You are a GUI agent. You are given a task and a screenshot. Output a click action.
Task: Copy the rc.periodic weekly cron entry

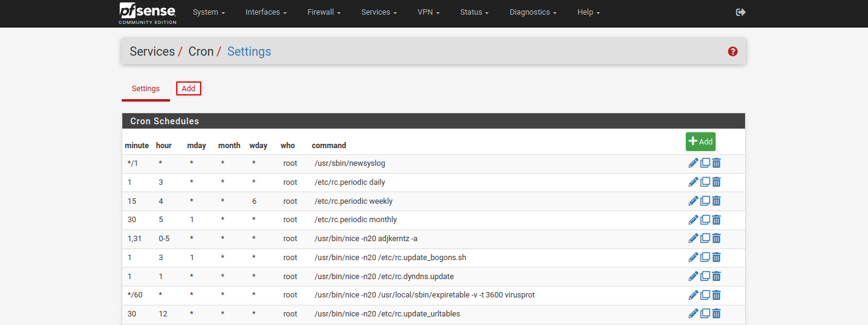pyautogui.click(x=705, y=201)
